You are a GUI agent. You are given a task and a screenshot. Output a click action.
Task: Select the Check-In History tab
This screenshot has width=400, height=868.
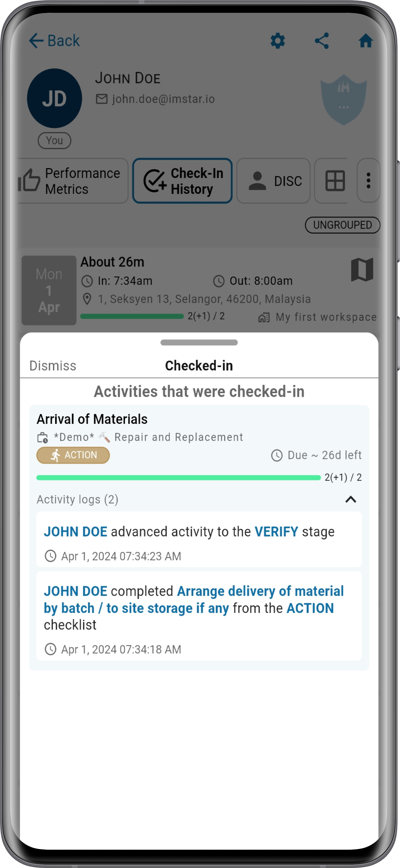coord(182,181)
